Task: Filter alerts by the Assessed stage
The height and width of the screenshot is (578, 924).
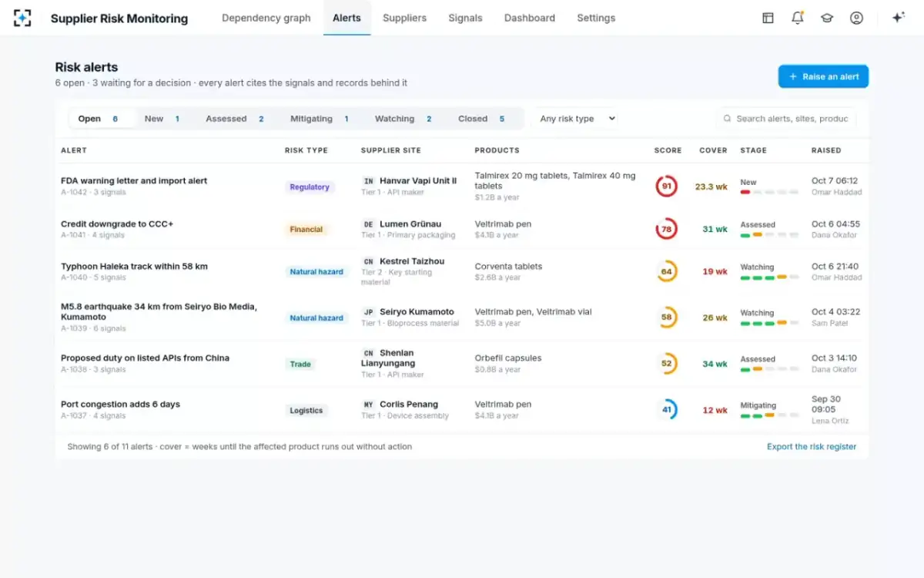Action: coord(235,119)
